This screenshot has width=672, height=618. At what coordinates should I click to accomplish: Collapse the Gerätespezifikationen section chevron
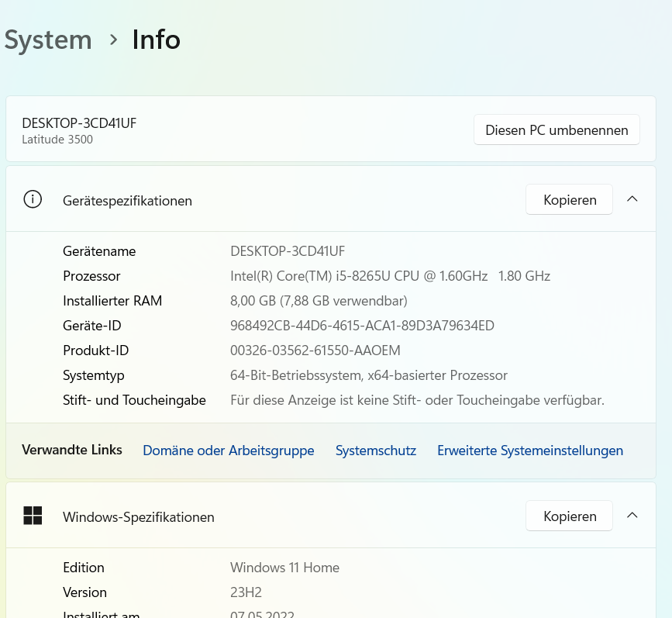632,199
